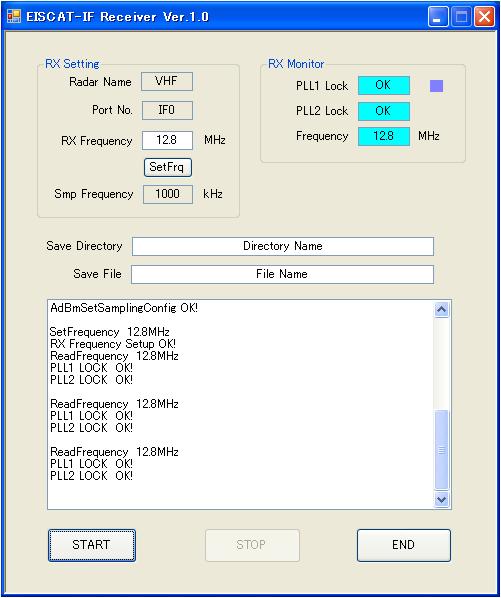Screen dimensions: 501x598
Task: Click the END button
Action: pyautogui.click(x=404, y=545)
